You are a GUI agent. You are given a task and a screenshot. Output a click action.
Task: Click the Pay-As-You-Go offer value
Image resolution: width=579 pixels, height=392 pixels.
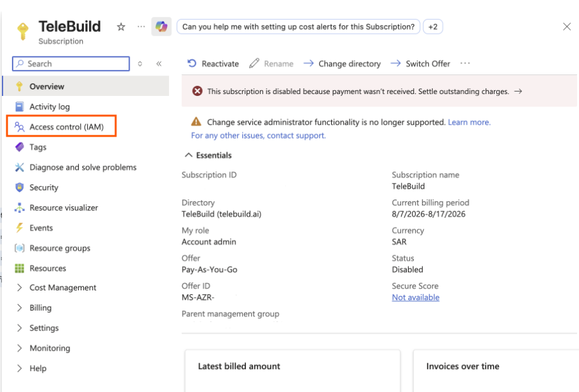click(x=209, y=269)
